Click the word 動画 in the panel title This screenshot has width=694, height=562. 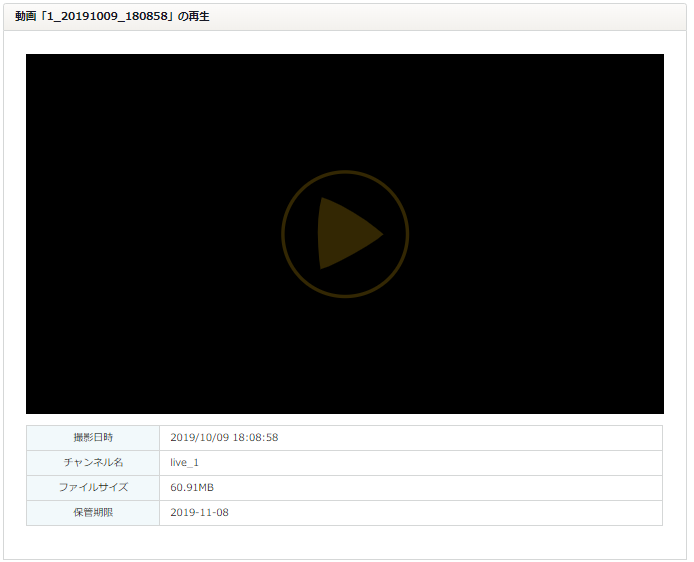26,17
